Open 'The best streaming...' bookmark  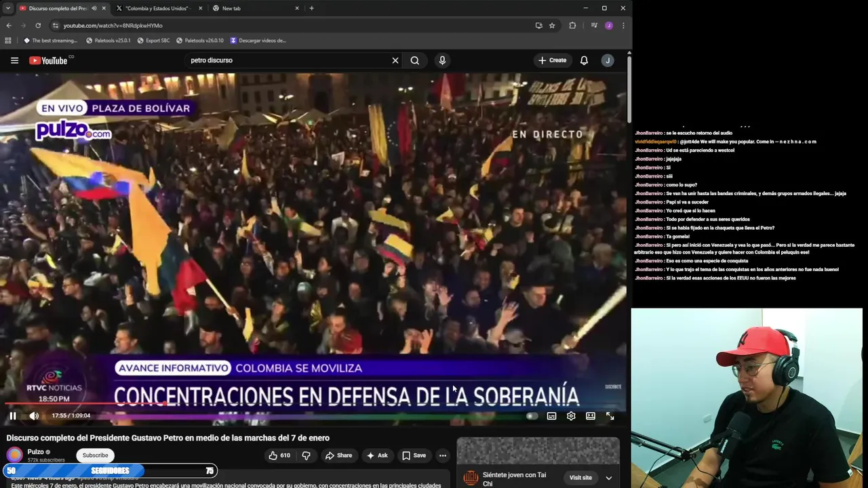click(x=50, y=40)
